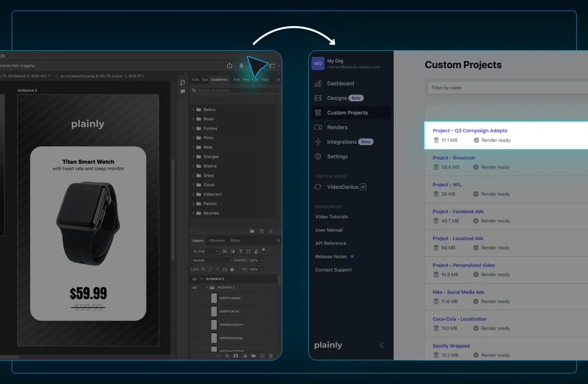Delete selected layer using the trash icon
This screenshot has width=588, height=384.
point(271,356)
